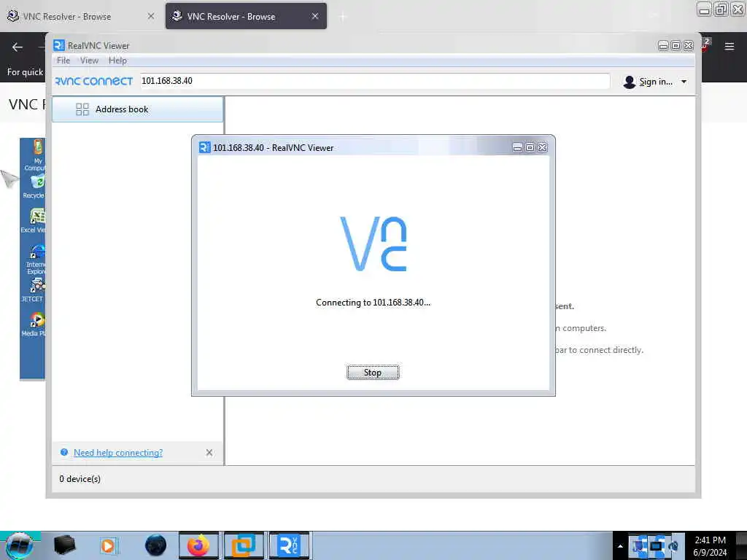Viewport: 747px width, 560px height.
Task: Open the View menu in RealVNC Viewer
Action: point(89,61)
